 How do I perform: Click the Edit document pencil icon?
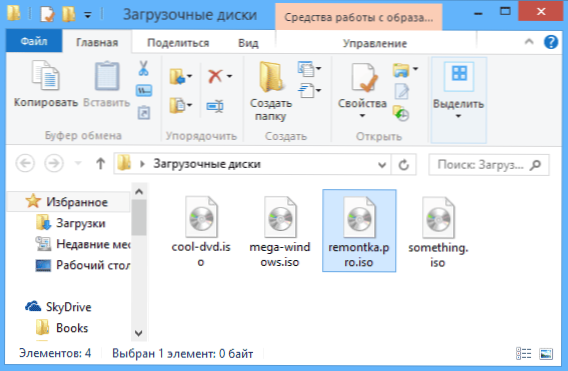pyautogui.click(x=401, y=92)
